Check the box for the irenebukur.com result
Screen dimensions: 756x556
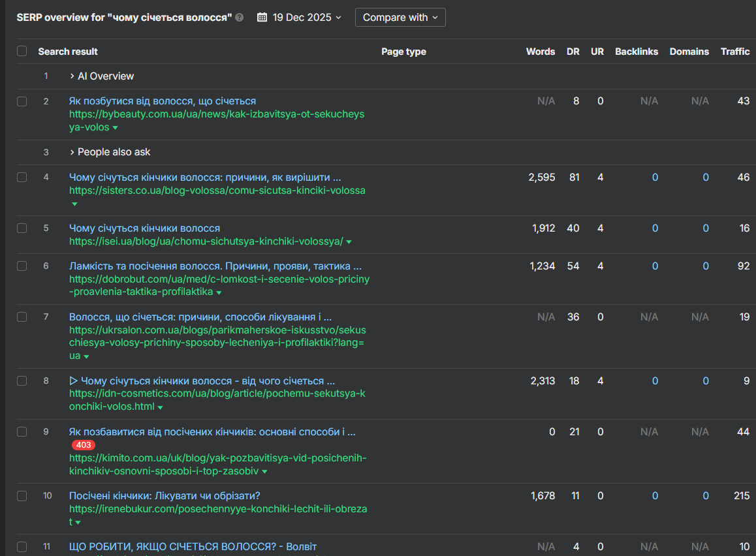pyautogui.click(x=22, y=496)
